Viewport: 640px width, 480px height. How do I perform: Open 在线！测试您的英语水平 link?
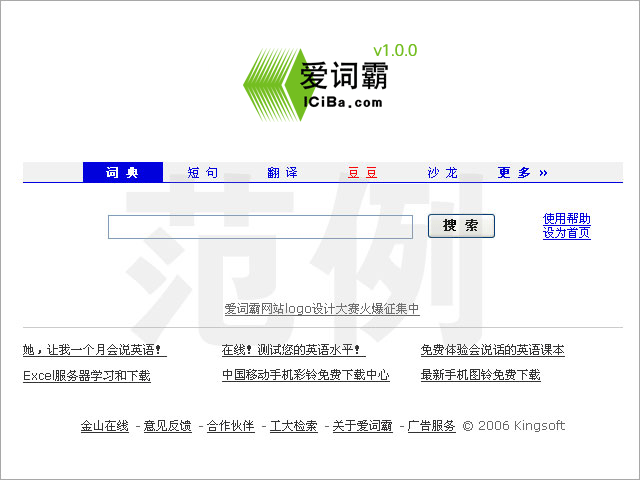point(293,350)
